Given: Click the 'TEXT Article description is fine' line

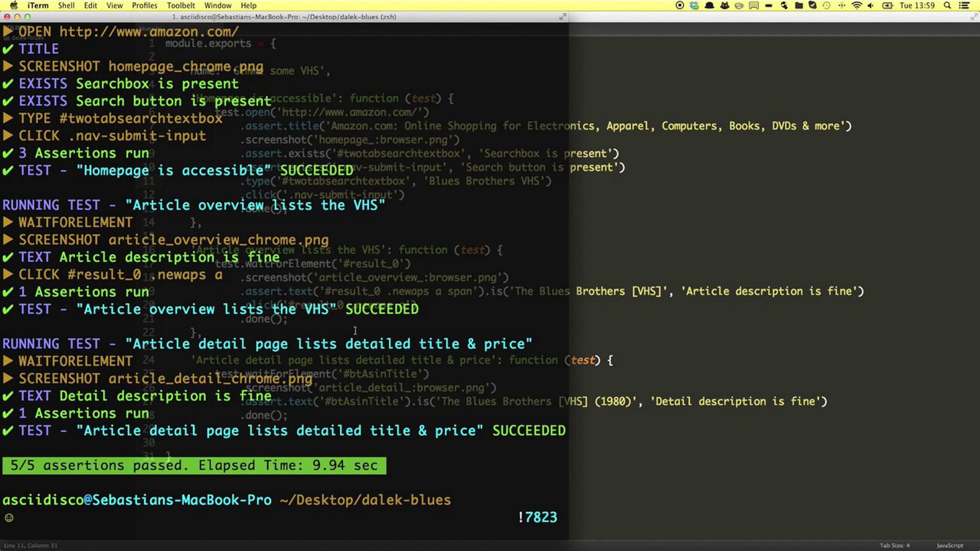Looking at the screenshot, I should 141,257.
